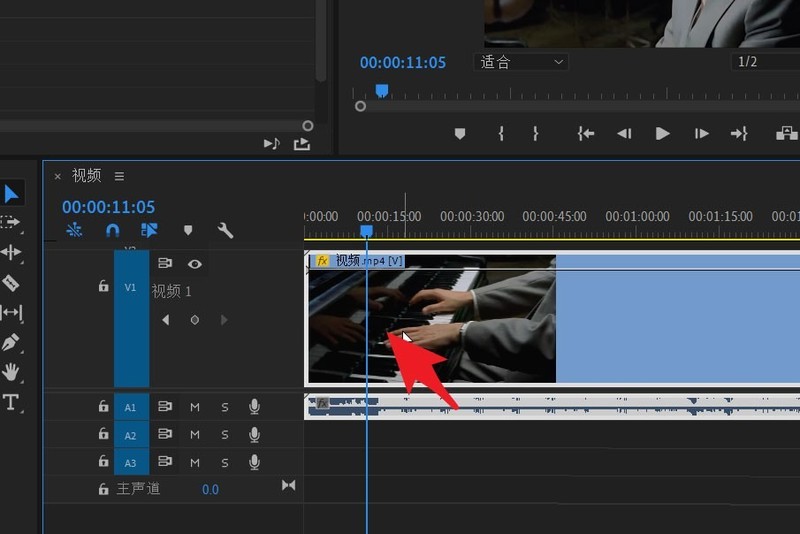Viewport: 800px width, 534px height.
Task: Open timeline display settings wrench
Action: 225,230
